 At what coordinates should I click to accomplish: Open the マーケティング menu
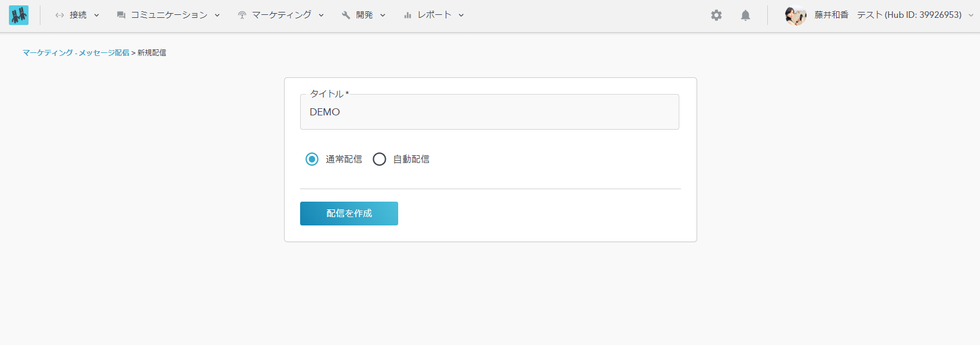click(281, 15)
